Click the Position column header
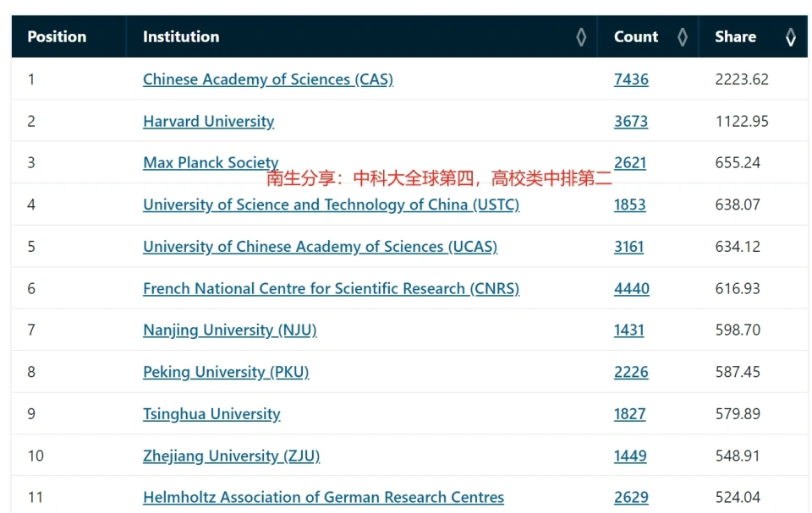 (57, 36)
